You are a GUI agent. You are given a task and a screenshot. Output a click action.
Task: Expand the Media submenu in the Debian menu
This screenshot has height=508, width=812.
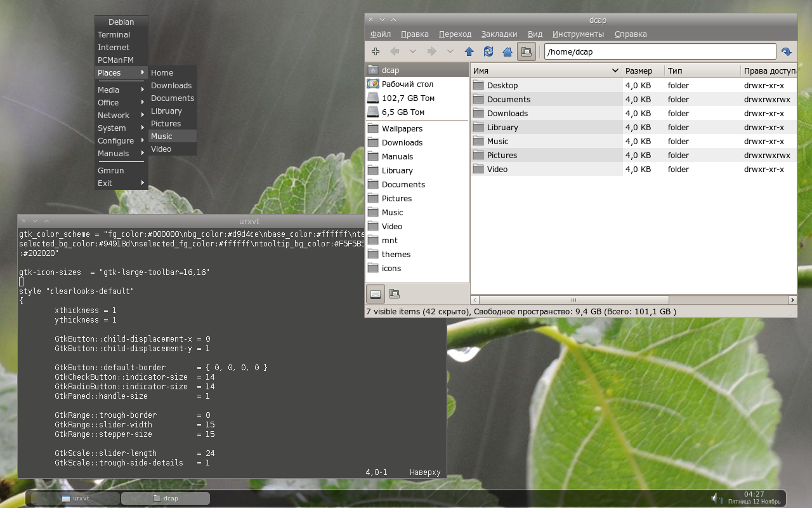click(x=121, y=90)
